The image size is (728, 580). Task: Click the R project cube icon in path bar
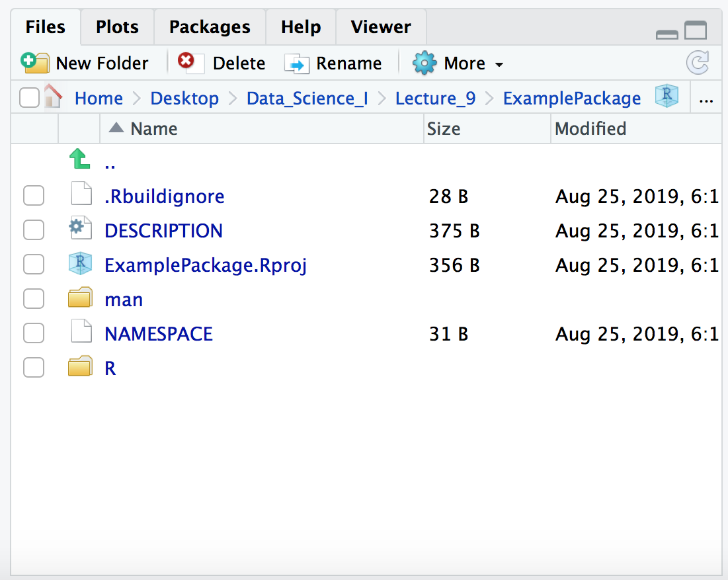tap(667, 97)
